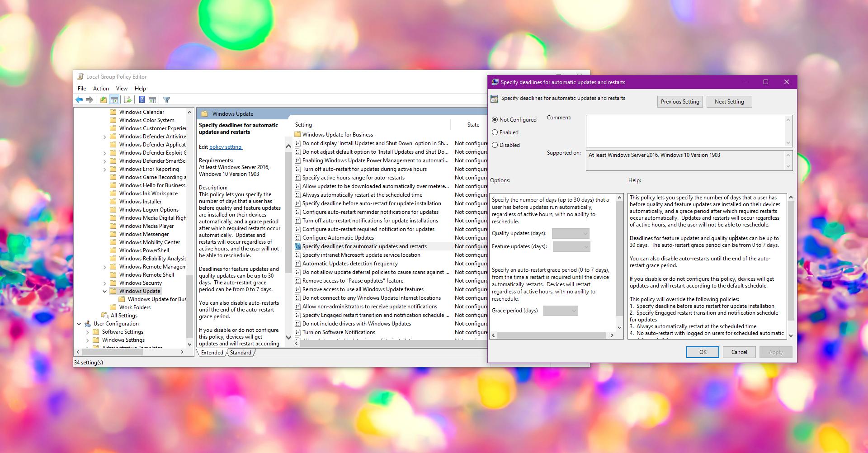Viewport: 868px width, 453px height.
Task: Click the Filter funnel toolbar icon
Action: [x=166, y=100]
